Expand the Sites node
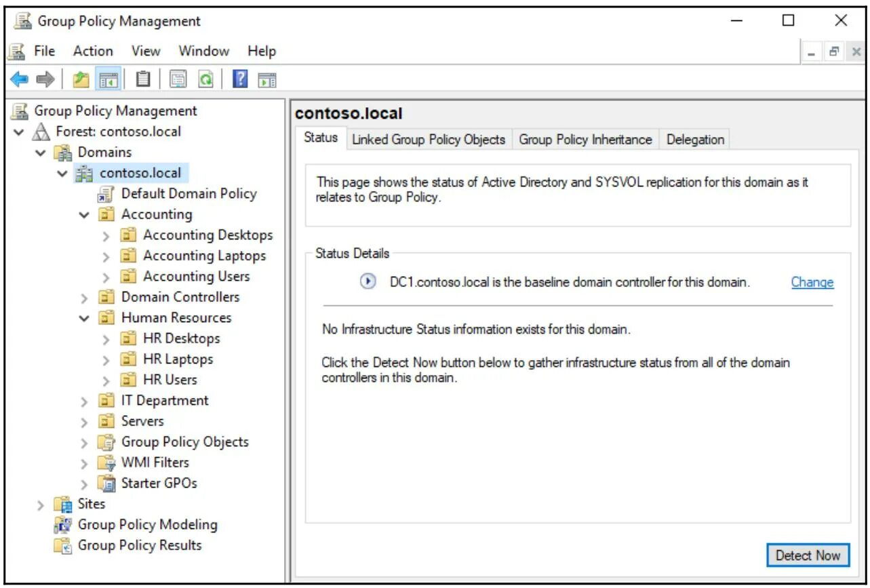 [41, 505]
